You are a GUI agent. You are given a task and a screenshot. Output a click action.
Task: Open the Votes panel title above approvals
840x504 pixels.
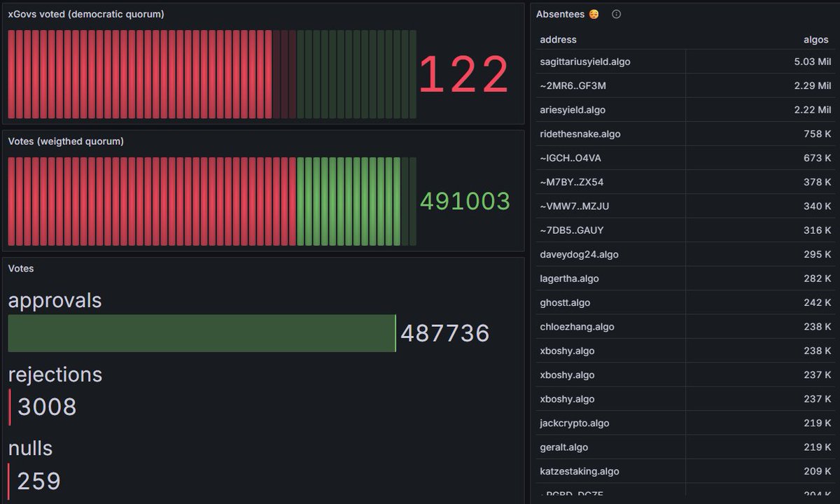tap(21, 269)
